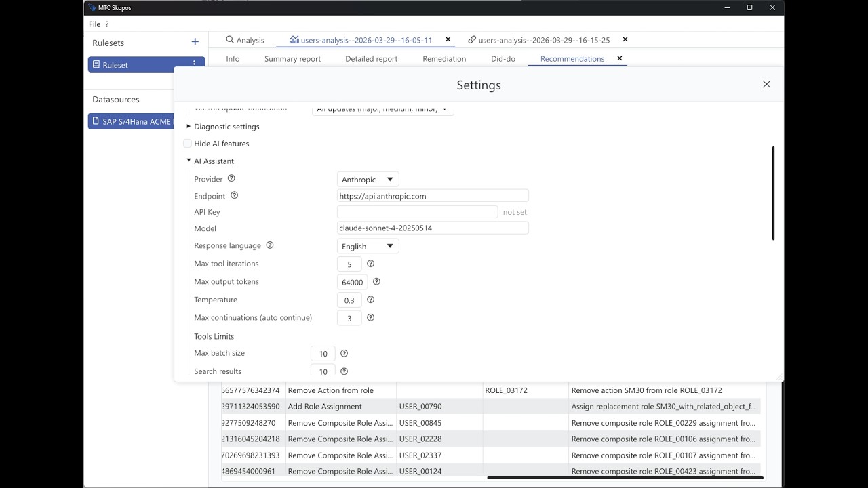Click the USER_00124 cell
The width and height of the screenshot is (868, 488).
click(x=439, y=471)
